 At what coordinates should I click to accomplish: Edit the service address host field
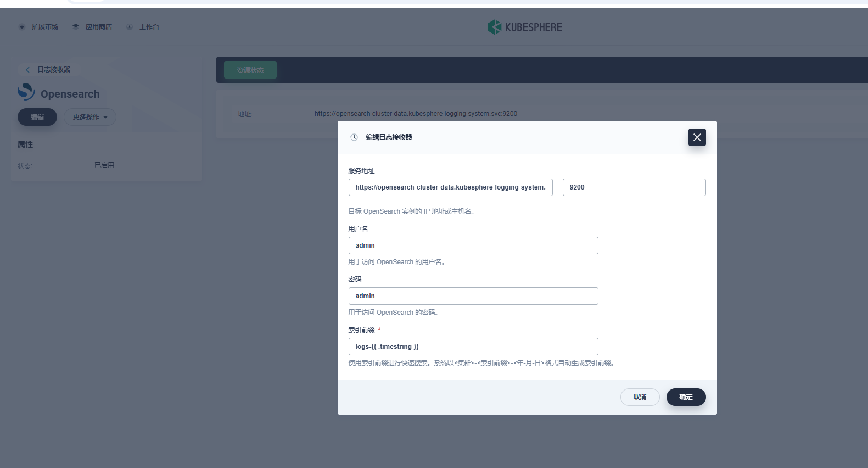(450, 187)
